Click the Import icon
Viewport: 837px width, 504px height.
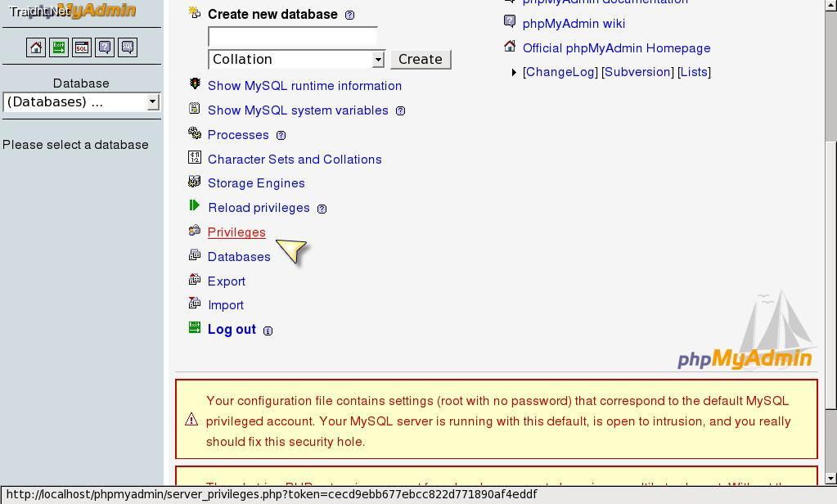pos(194,304)
